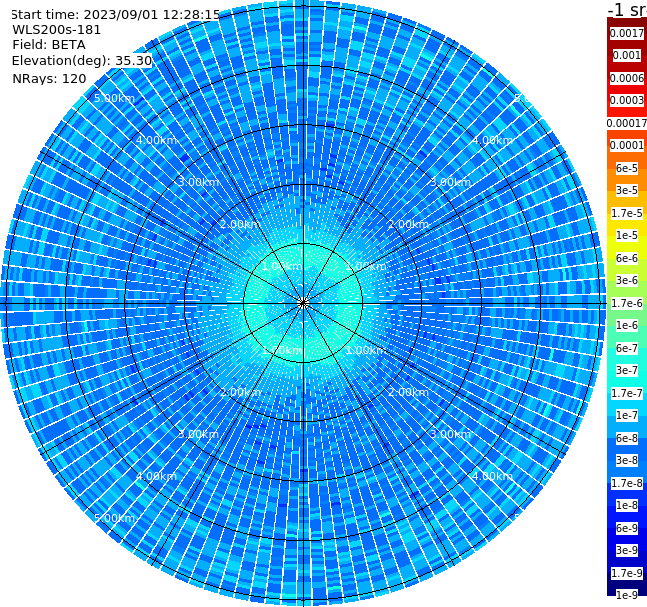This screenshot has height=607, width=647.
Task: Select the 1e-5 colorbar tick
Action: (x=627, y=235)
